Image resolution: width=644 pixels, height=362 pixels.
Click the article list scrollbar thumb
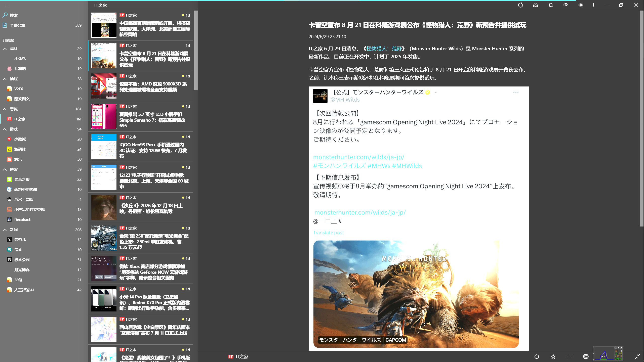tap(196, 50)
